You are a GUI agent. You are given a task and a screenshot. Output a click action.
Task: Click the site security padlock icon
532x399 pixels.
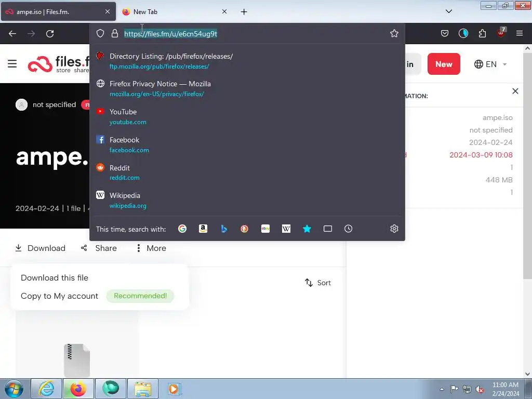[115, 33]
